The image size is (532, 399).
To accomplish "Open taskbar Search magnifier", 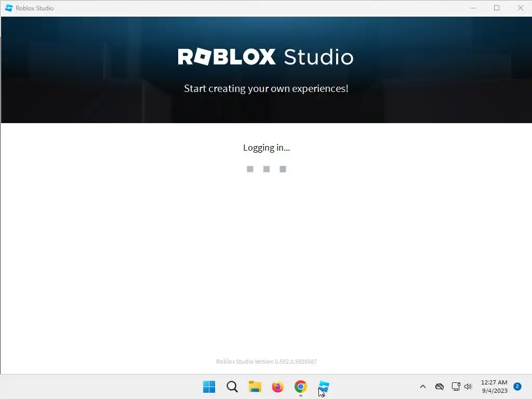I will [x=232, y=387].
